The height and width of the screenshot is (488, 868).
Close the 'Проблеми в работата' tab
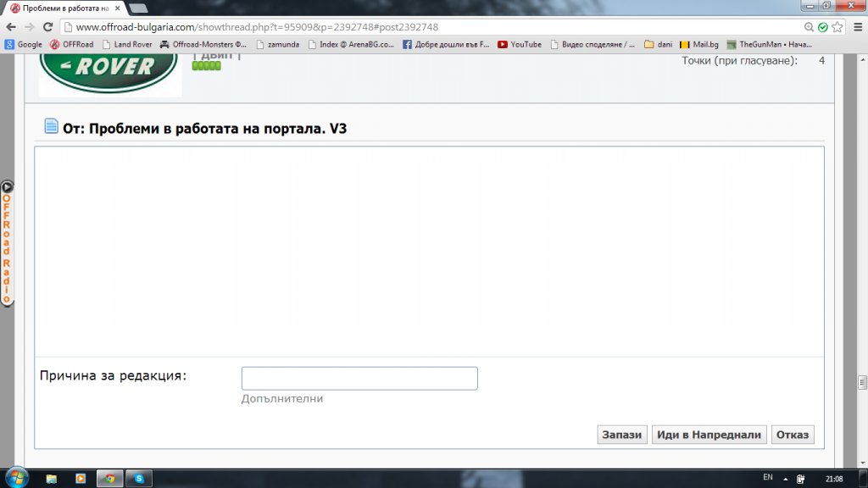tap(117, 8)
